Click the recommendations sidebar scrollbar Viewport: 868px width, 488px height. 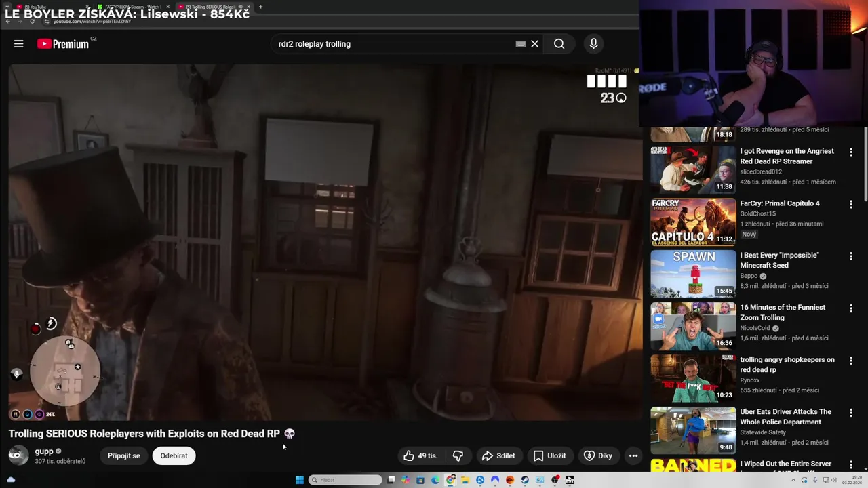pos(865,163)
